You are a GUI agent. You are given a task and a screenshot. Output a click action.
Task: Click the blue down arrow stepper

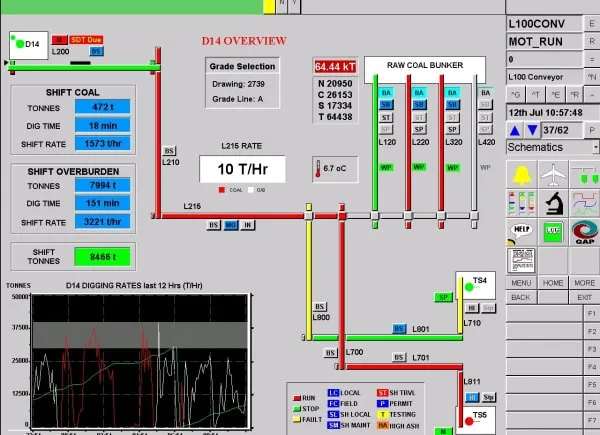(x=531, y=130)
